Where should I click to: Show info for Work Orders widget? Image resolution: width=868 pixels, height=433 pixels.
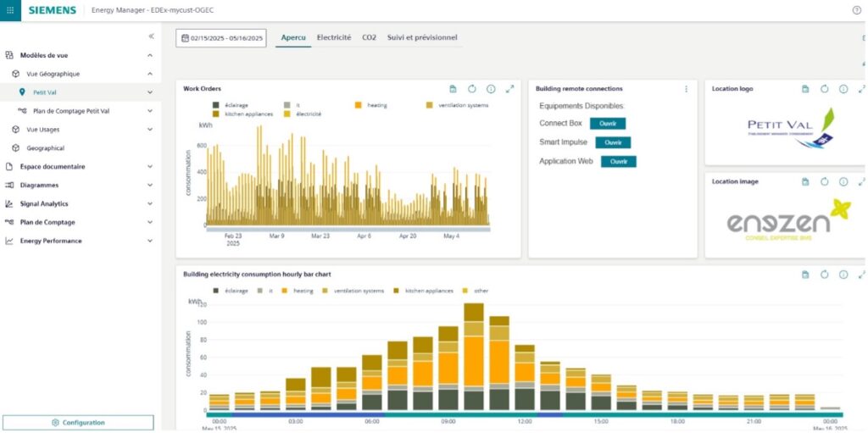[490, 89]
